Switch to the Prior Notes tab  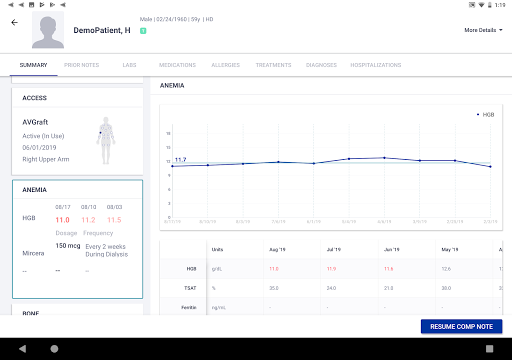(x=82, y=65)
